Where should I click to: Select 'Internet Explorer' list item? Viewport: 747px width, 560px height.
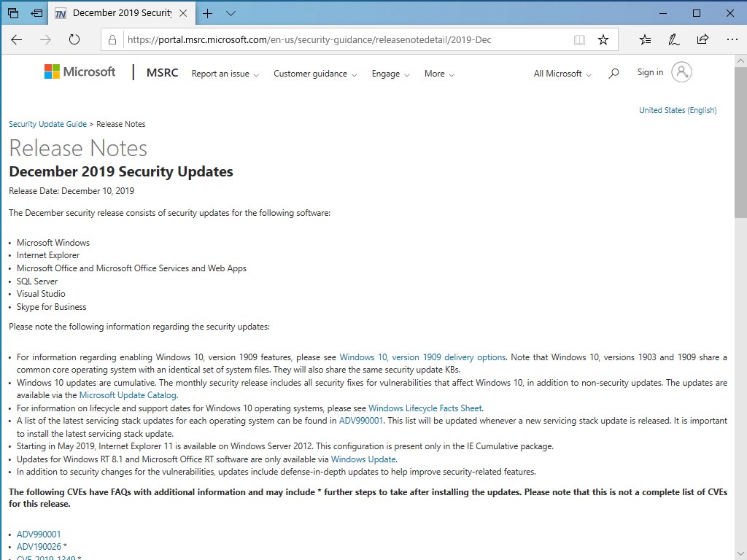coord(48,255)
